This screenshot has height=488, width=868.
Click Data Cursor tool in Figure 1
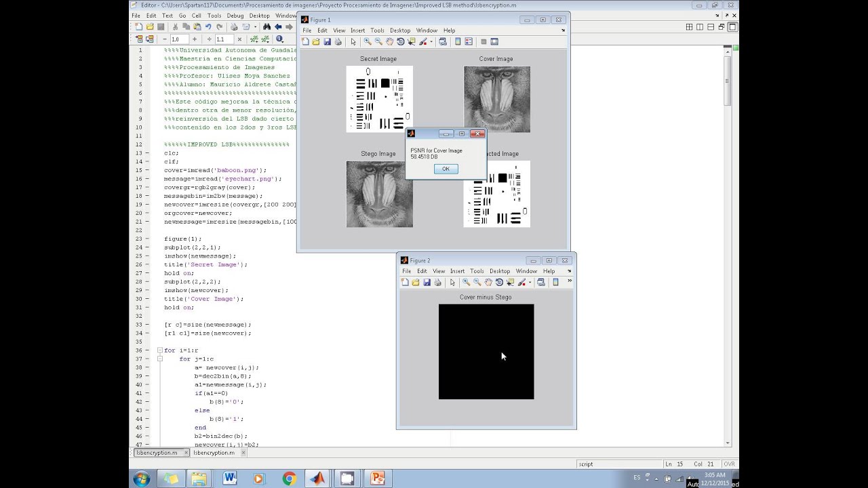(x=411, y=41)
